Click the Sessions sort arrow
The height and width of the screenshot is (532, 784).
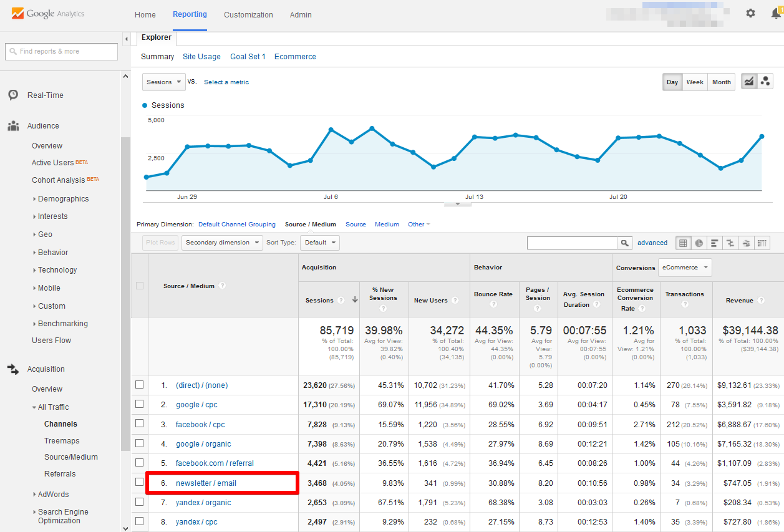click(355, 300)
